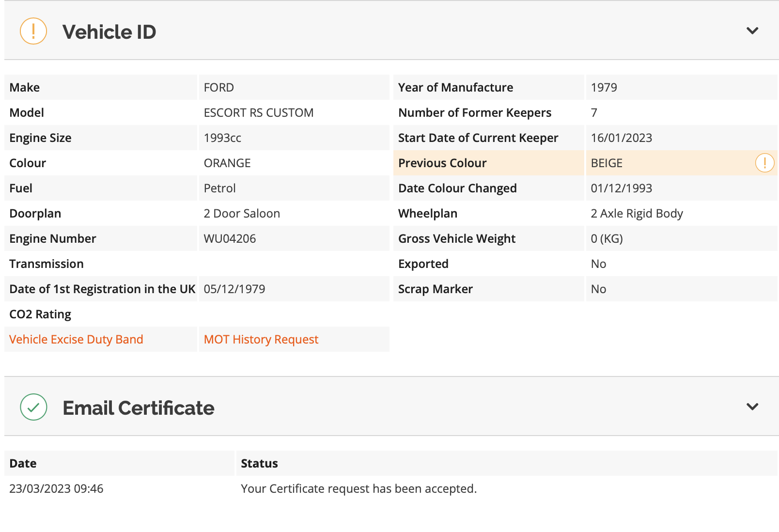Image resolution: width=779 pixels, height=532 pixels.
Task: Select the colour change date 01/12/1993
Action: pos(622,188)
